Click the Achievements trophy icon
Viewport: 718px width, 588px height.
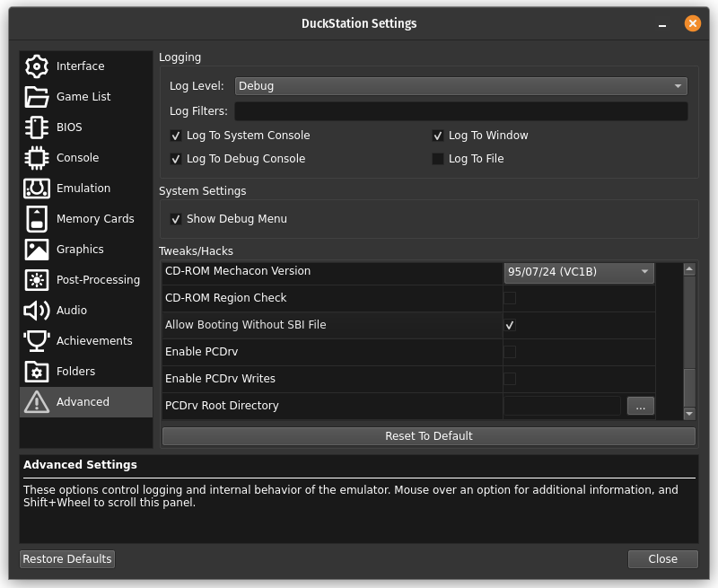pyautogui.click(x=37, y=341)
